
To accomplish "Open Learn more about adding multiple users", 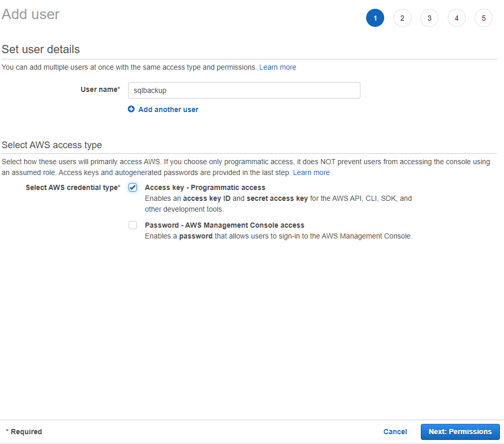I will tap(278, 67).
